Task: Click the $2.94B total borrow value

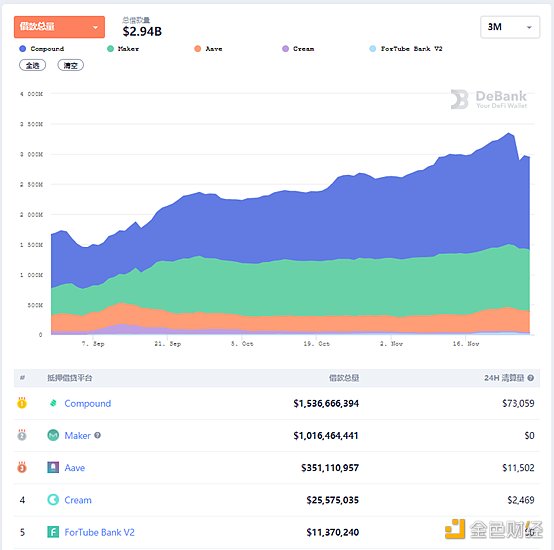Action: 142,31
